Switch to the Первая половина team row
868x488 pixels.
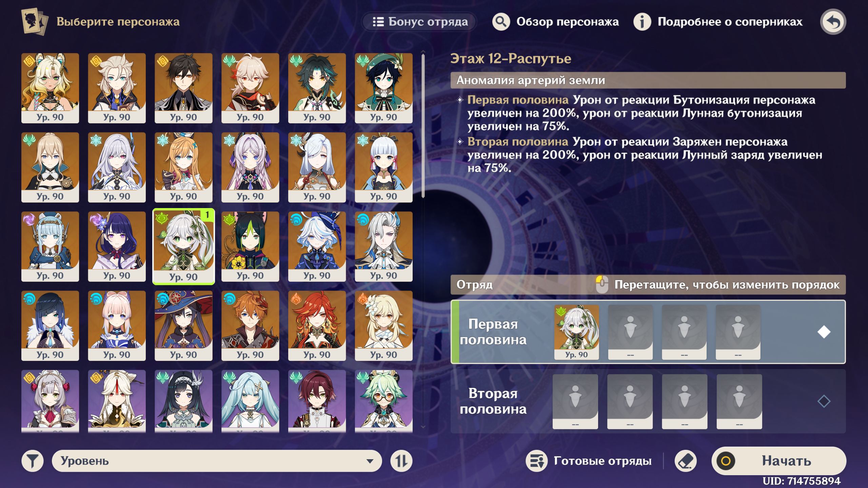pos(648,332)
